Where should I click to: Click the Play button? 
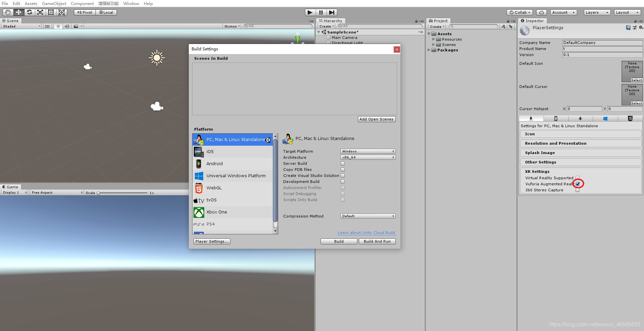pyautogui.click(x=310, y=12)
